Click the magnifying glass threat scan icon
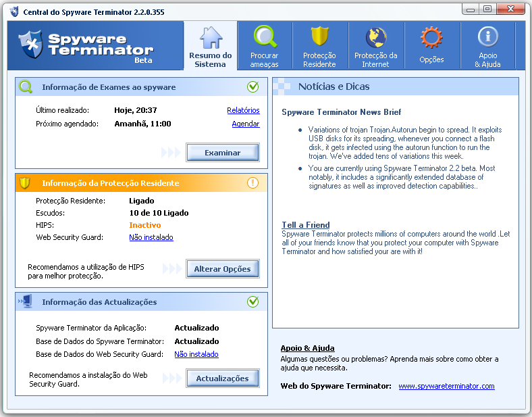The image size is (532, 417). click(265, 36)
